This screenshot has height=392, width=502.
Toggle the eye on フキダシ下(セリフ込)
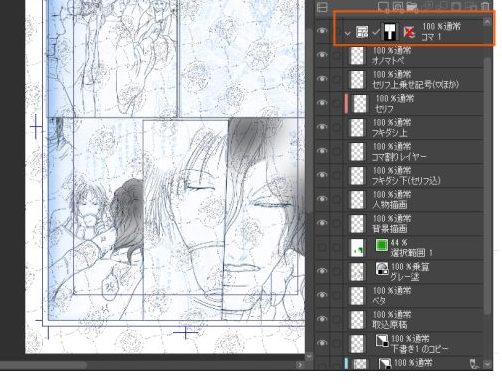point(322,175)
